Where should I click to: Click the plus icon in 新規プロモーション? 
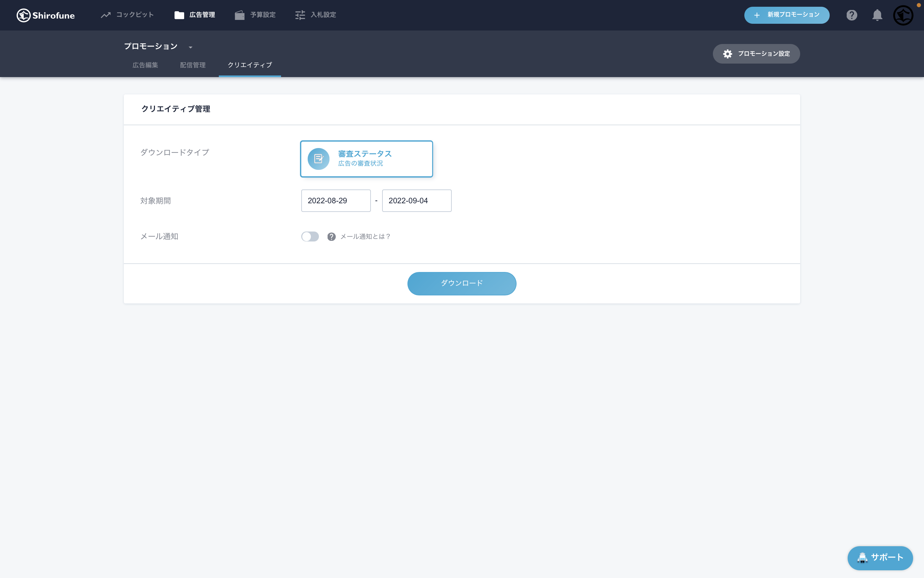point(757,15)
